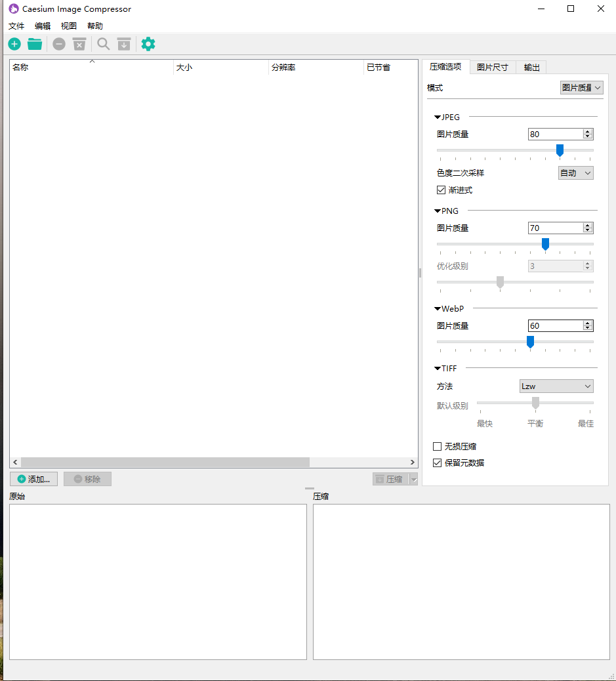Viewport: 616px width, 681px height.
Task: Expand the TIFF 方法 Lzw dropdown
Action: pos(556,386)
